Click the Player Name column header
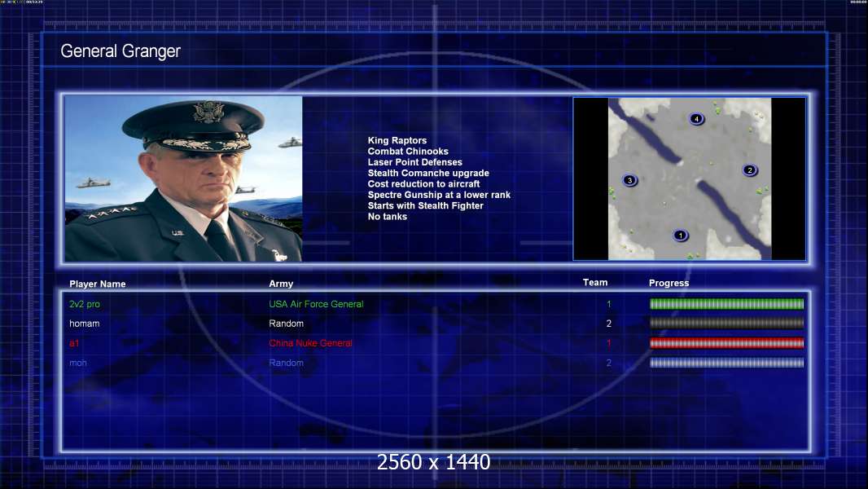 (98, 284)
